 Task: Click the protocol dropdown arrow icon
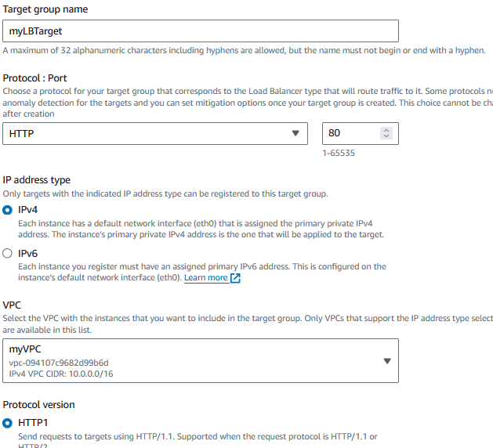(x=295, y=133)
